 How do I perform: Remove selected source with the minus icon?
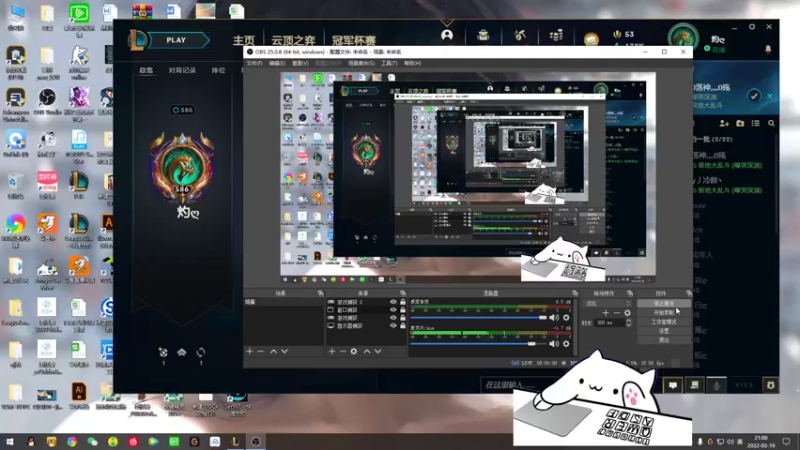tap(343, 351)
